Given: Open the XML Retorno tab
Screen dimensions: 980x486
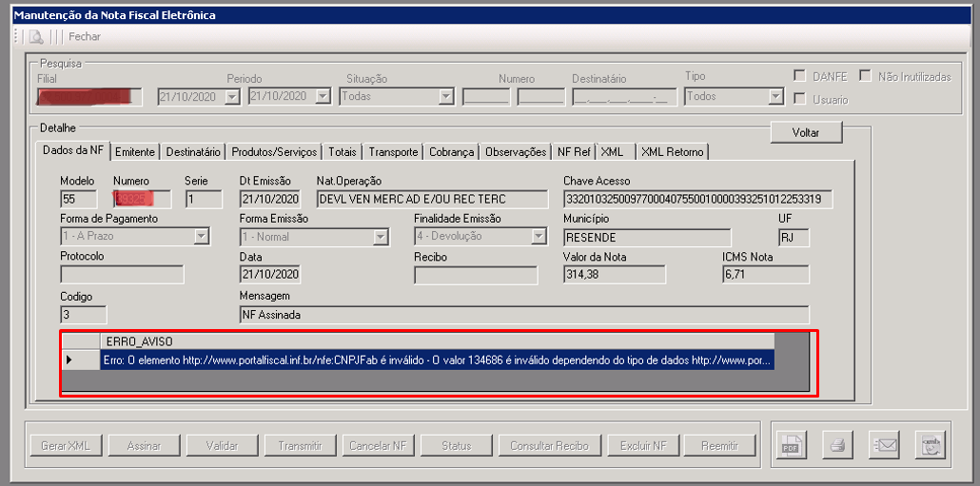Looking at the screenshot, I should click(673, 152).
